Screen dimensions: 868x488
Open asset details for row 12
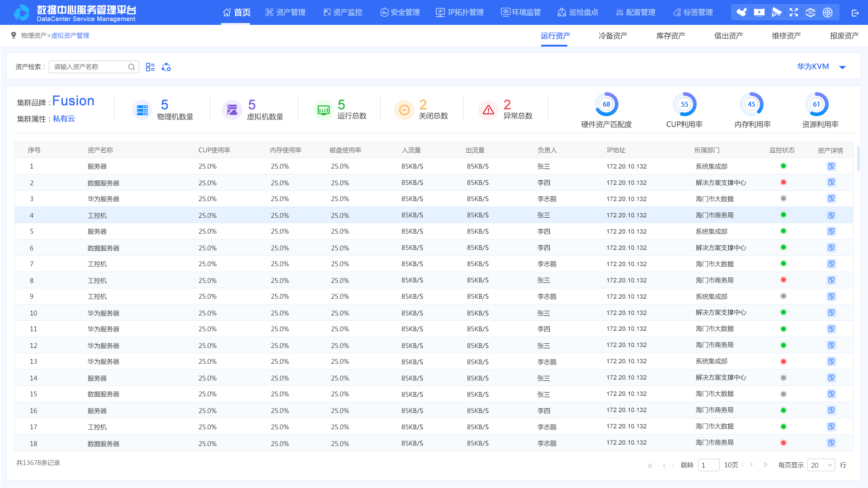831,345
